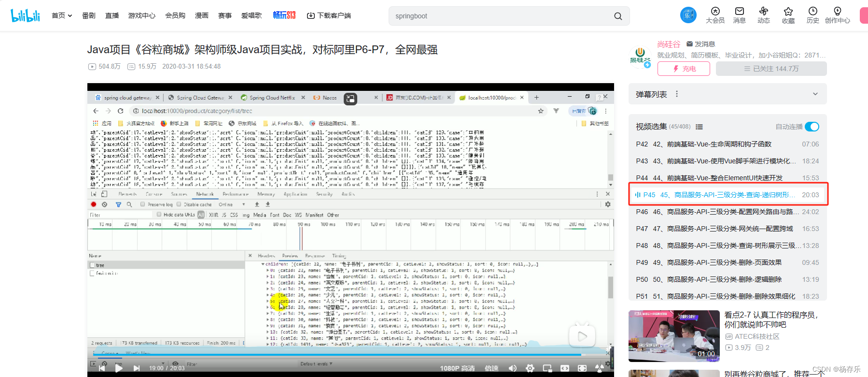Skip to next episode in player
868x377 pixels.
click(x=137, y=368)
